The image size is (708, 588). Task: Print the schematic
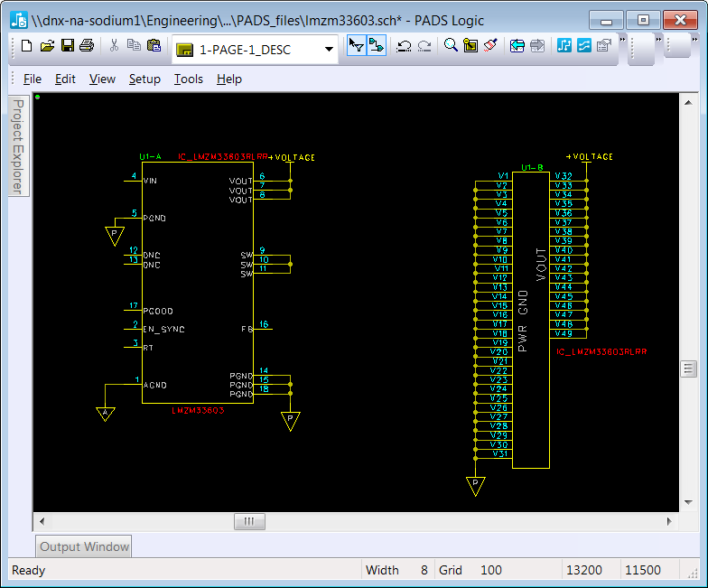tap(87, 45)
